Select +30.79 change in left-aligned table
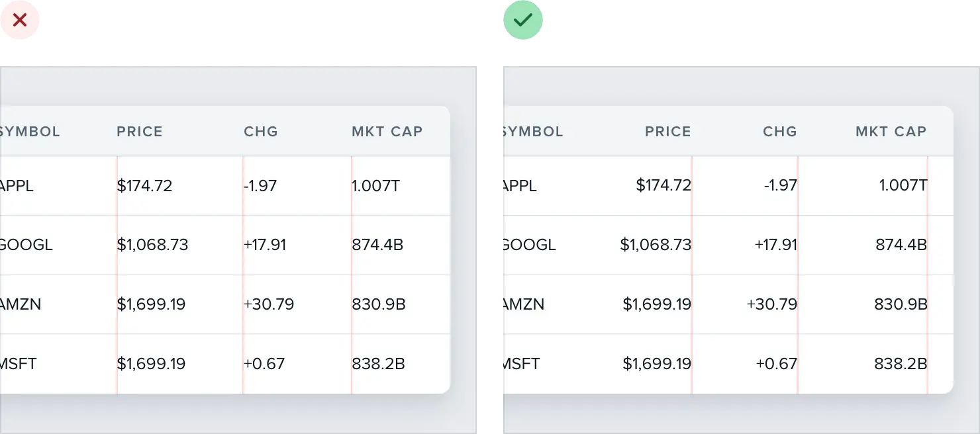The width and height of the screenshot is (980, 434). pos(269,305)
